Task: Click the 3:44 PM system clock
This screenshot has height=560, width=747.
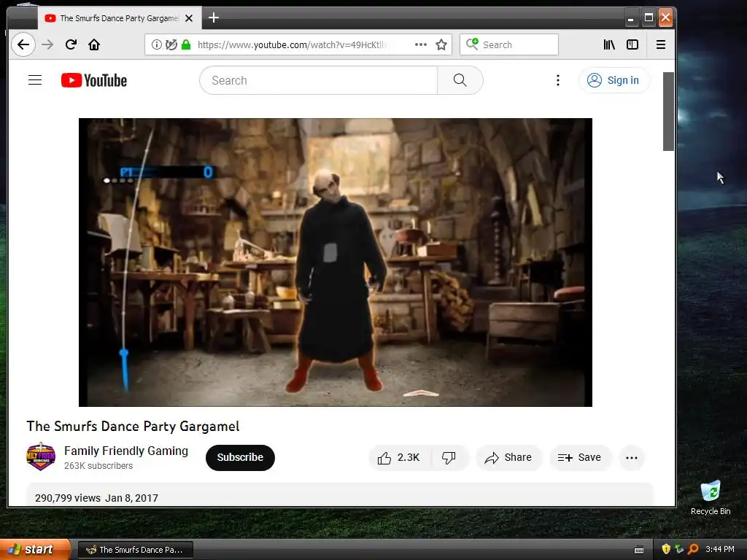Action: point(720,549)
